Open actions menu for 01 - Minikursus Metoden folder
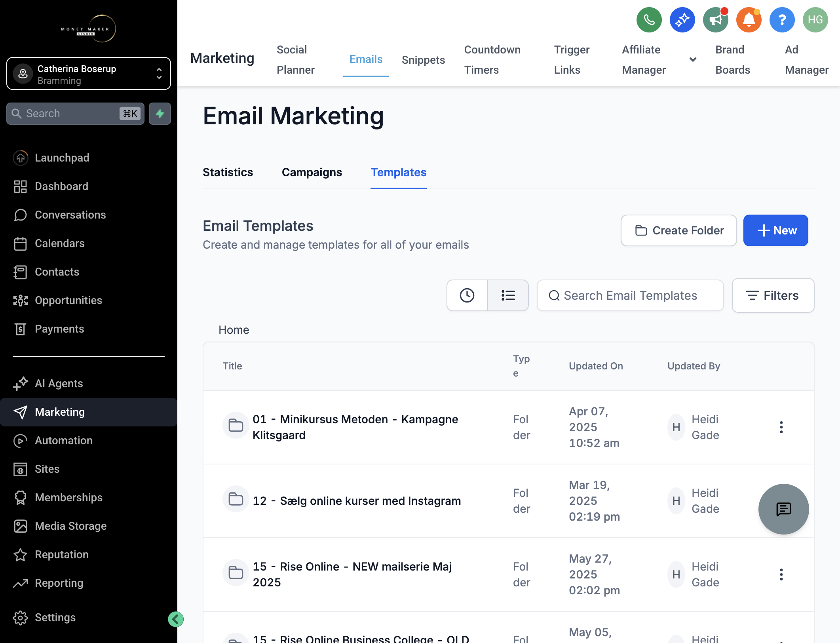This screenshot has height=643, width=840. pos(781,427)
